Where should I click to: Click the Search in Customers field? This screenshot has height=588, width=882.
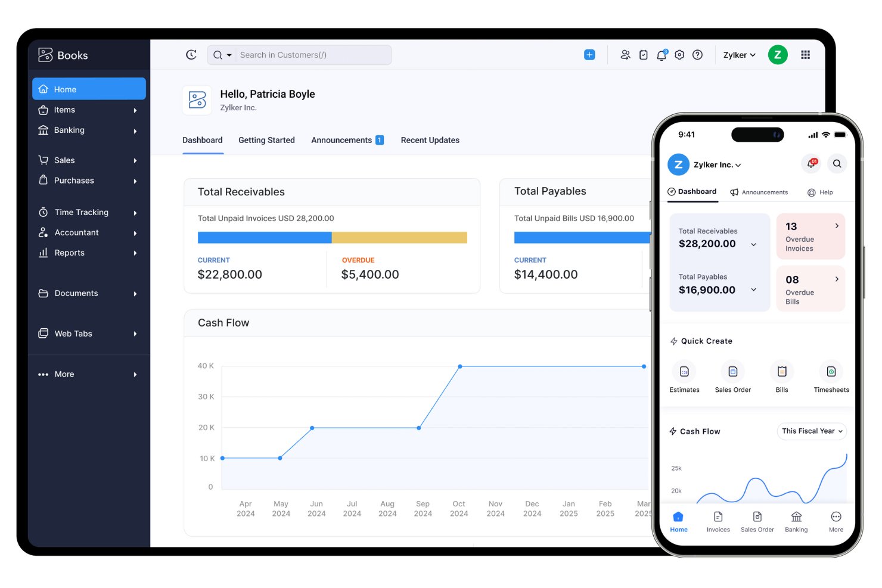tap(313, 54)
